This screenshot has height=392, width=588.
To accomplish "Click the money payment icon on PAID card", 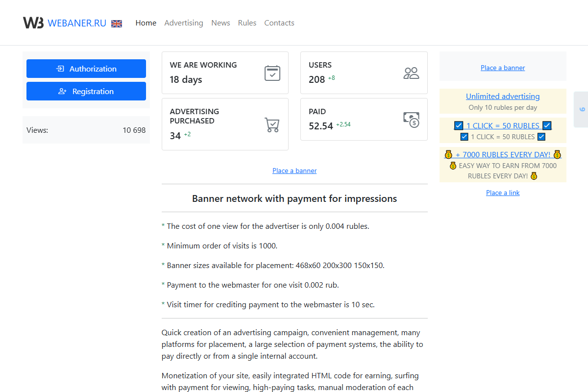I will (x=411, y=120).
